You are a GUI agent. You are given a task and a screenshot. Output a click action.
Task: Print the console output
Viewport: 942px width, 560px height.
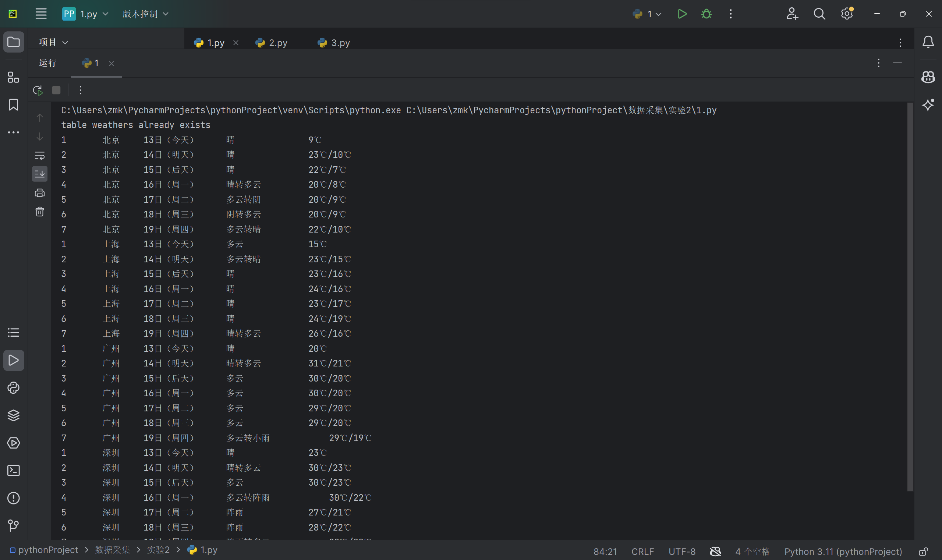click(40, 193)
